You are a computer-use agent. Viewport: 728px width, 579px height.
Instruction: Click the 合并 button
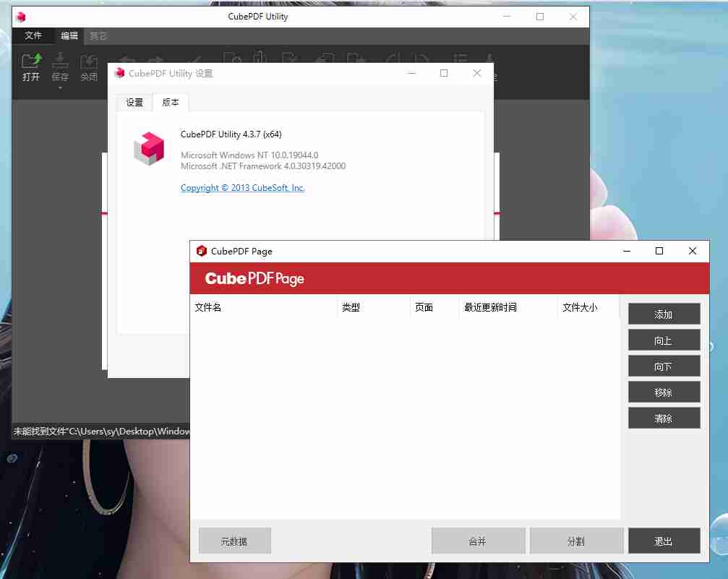(478, 541)
